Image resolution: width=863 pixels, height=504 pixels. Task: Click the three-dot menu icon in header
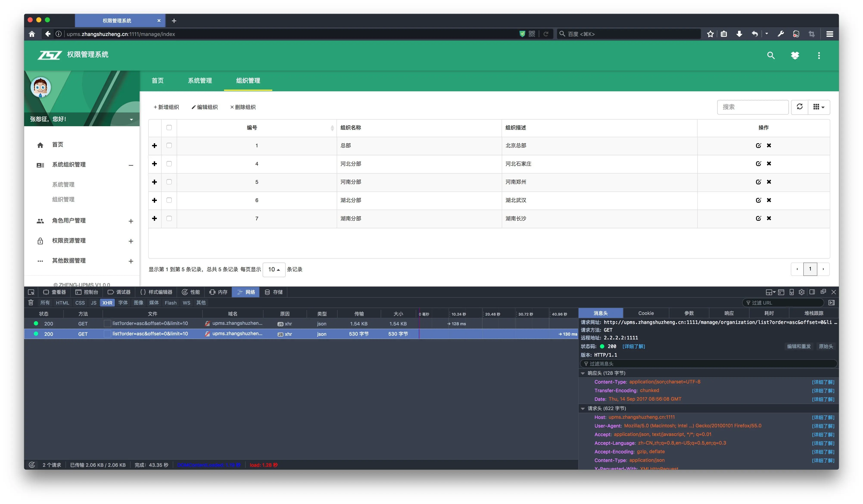819,56
